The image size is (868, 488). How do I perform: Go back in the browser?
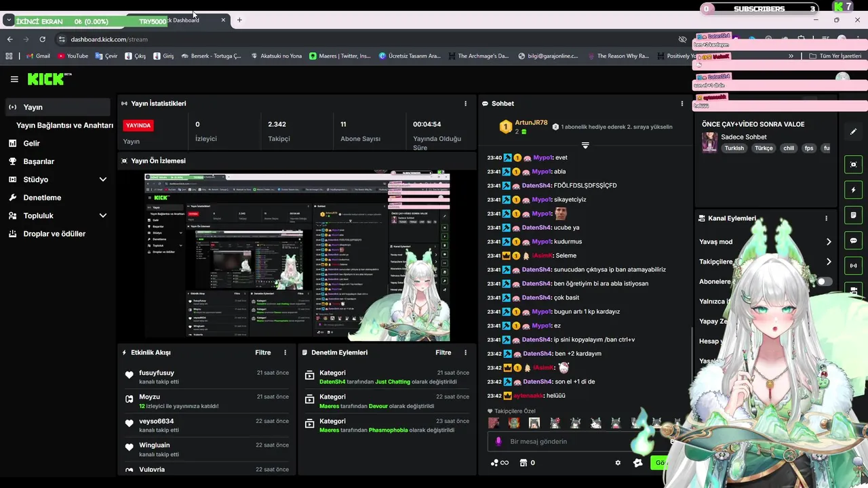coord(9,39)
